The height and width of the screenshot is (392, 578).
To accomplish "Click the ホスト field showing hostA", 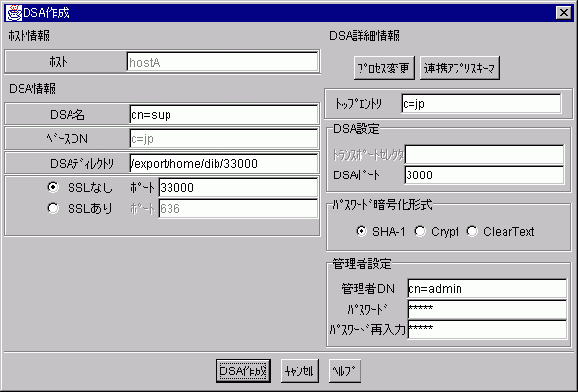I will [x=223, y=62].
